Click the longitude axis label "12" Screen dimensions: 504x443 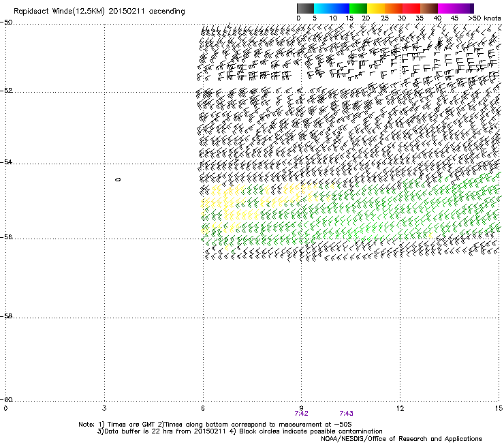click(400, 408)
